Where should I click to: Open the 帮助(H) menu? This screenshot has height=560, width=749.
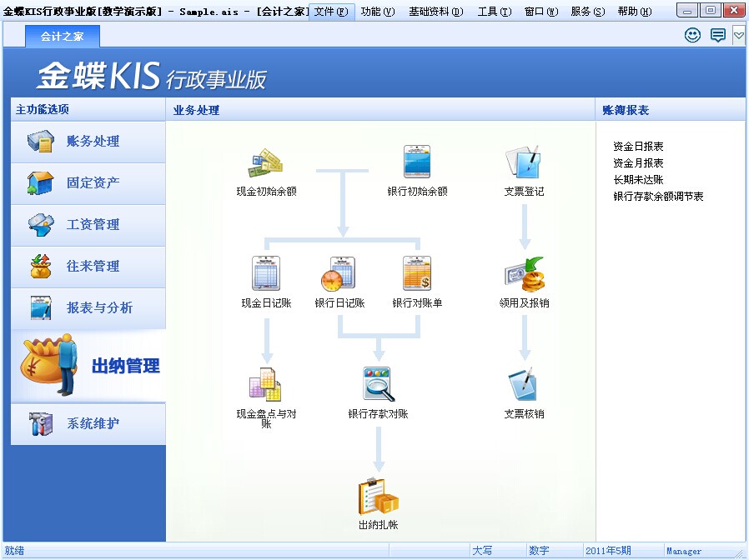(635, 12)
